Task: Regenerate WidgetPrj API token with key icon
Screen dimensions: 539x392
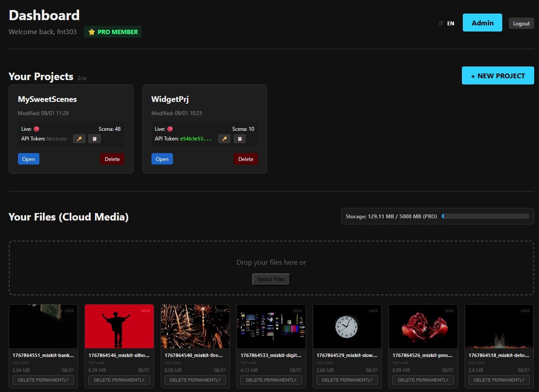Action: point(224,138)
